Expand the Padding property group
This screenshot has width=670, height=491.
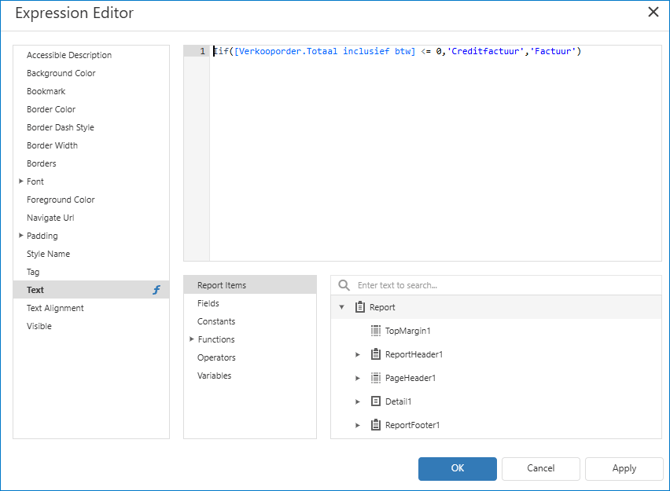(x=21, y=235)
